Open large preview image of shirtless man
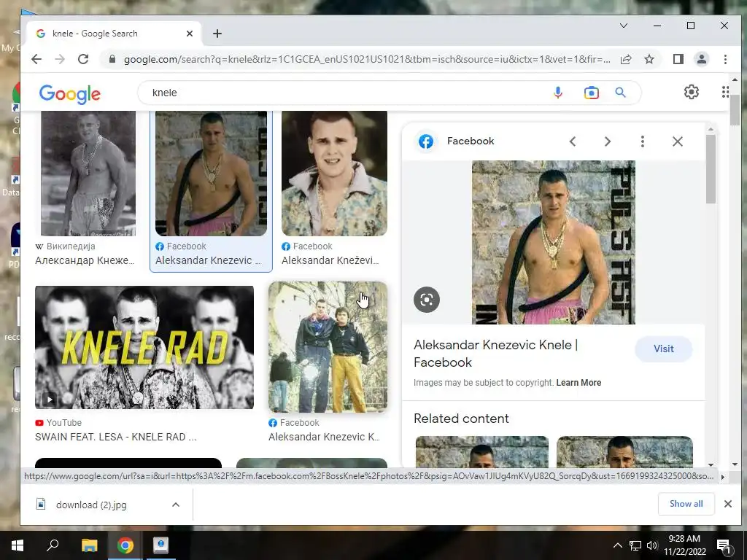Viewport: 747px width, 560px height. click(x=553, y=242)
